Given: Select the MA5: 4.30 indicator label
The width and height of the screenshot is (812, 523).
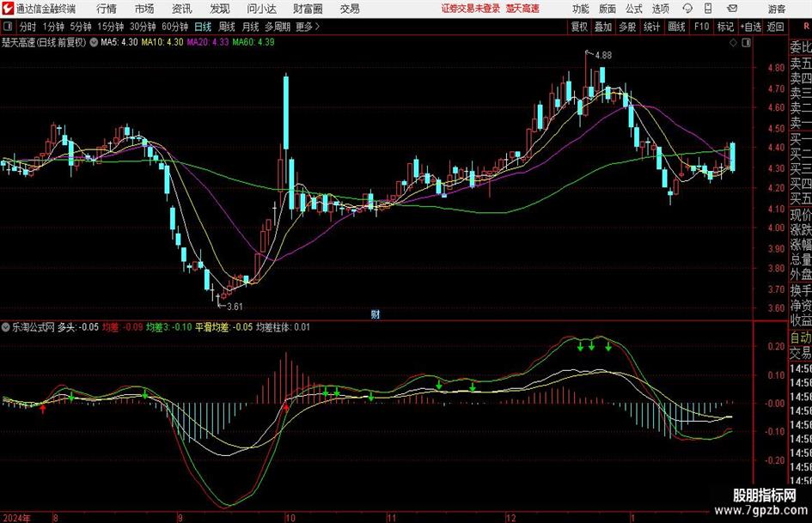Looking at the screenshot, I should [119, 42].
